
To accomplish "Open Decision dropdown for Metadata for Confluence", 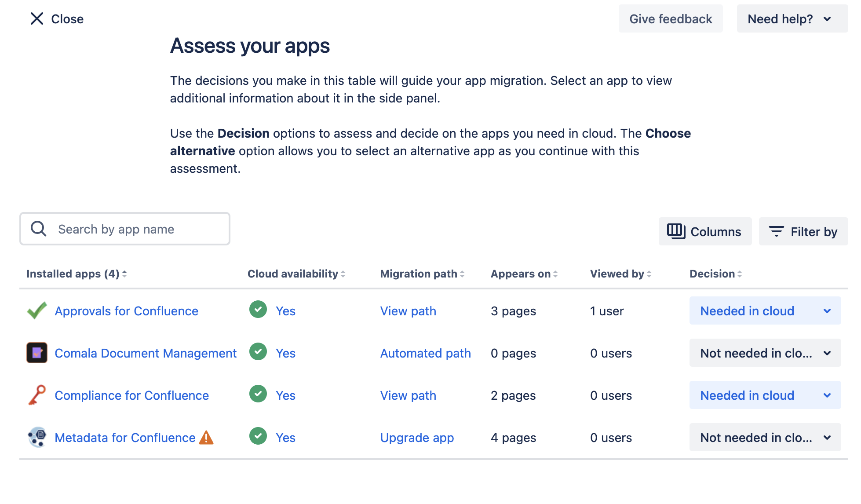I will coord(765,438).
